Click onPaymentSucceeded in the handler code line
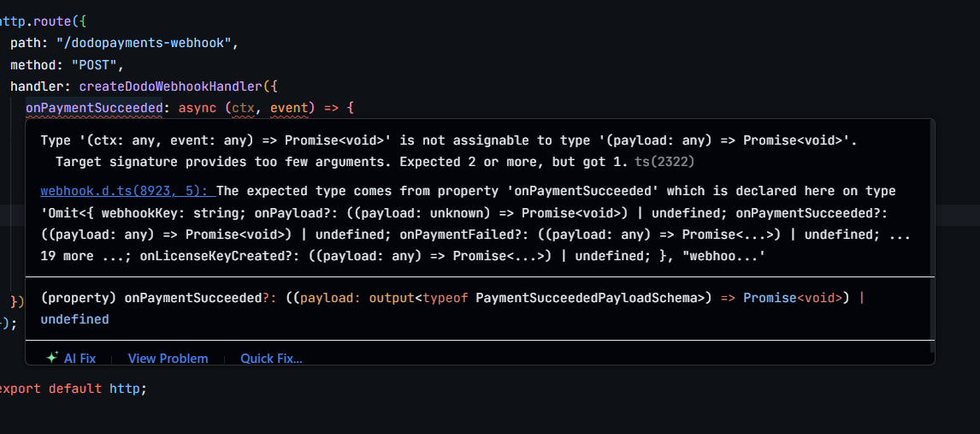Image resolution: width=980 pixels, height=434 pixels. [94, 108]
